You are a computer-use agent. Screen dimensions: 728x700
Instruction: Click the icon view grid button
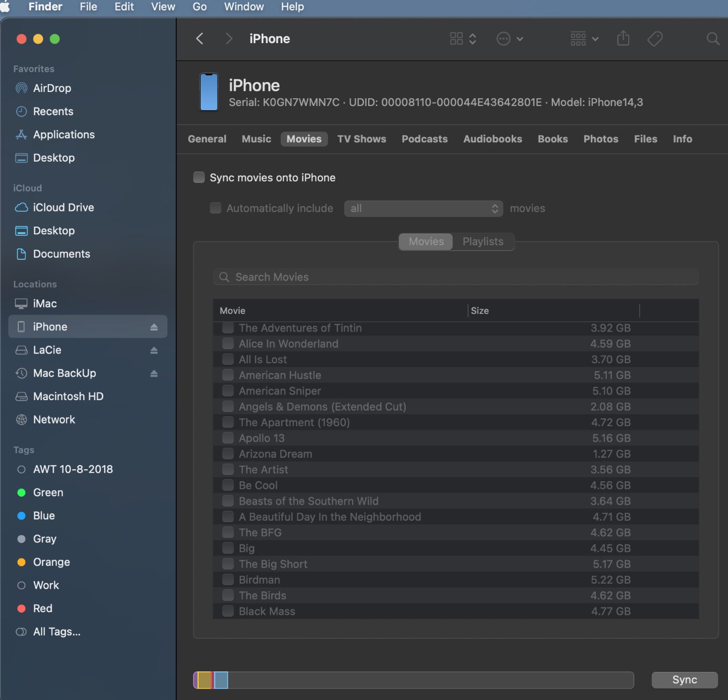456,38
